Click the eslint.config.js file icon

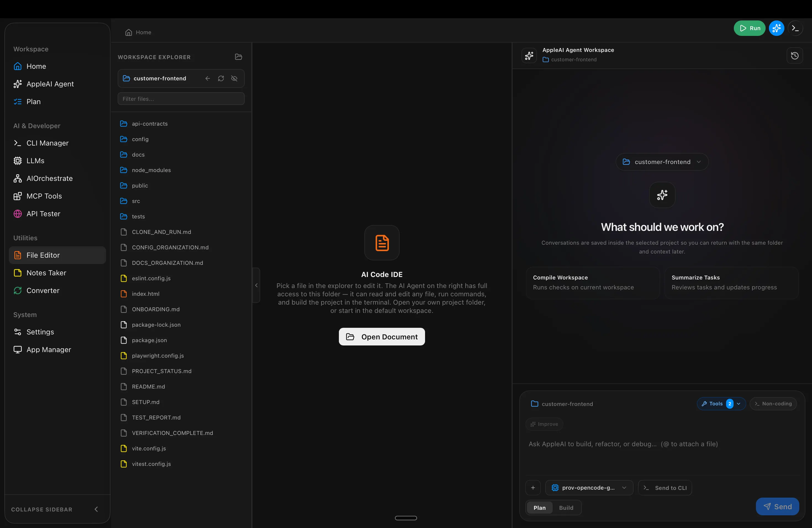coord(123,278)
